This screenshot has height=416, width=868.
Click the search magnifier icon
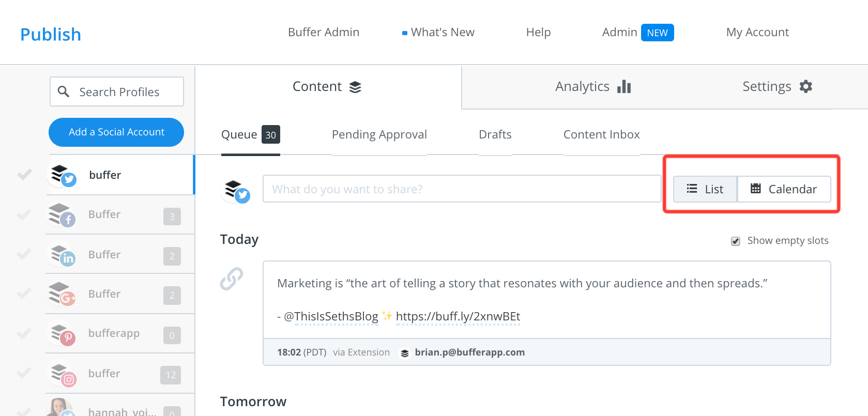[64, 91]
